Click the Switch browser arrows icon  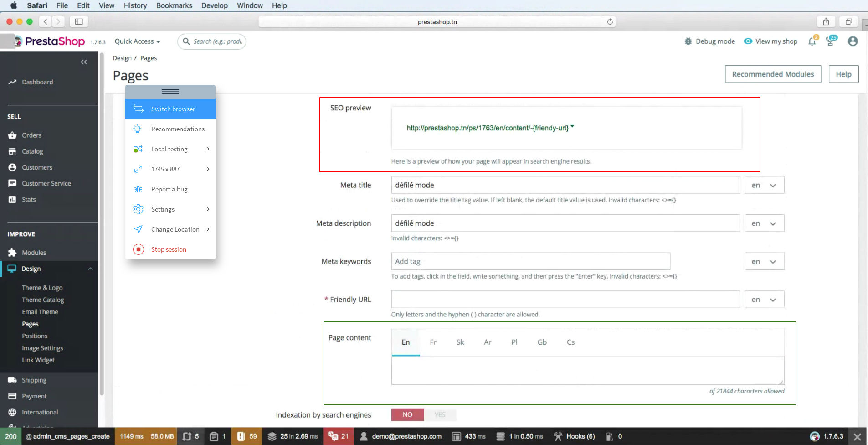coord(138,109)
